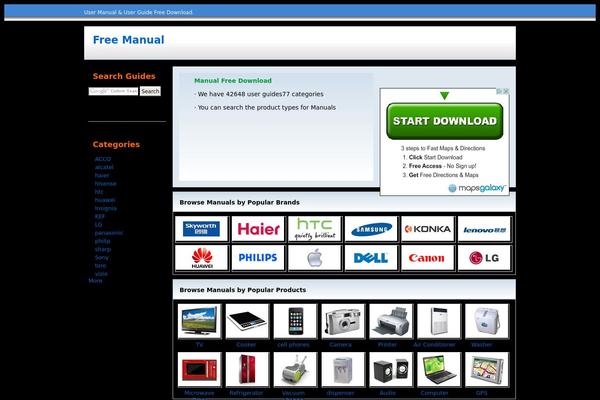The image size is (600, 400).
Task: Open the sharp category link
Action: pos(103,249)
